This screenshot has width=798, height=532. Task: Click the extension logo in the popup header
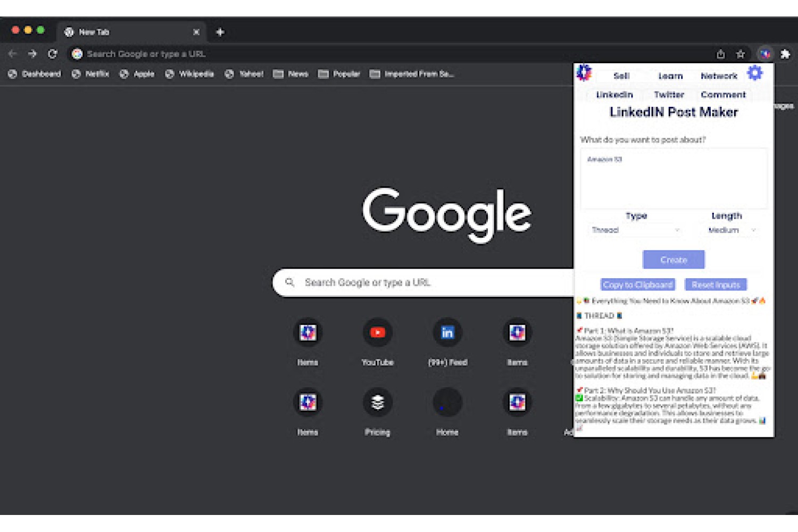[x=584, y=73]
